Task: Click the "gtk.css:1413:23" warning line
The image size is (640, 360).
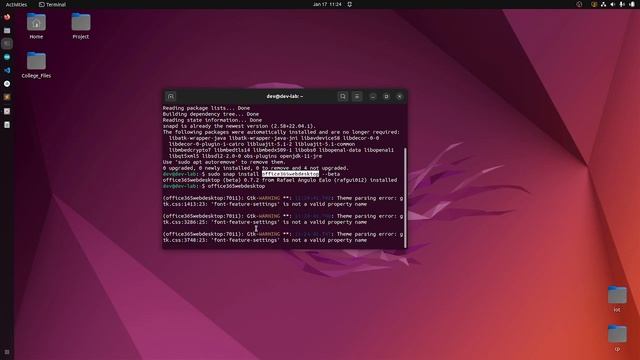Action: coord(264,204)
